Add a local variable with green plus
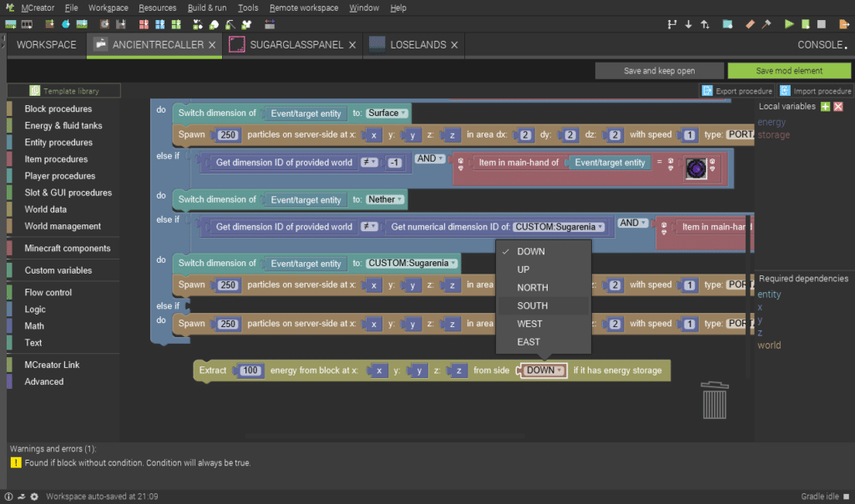The image size is (855, 504). click(x=826, y=107)
